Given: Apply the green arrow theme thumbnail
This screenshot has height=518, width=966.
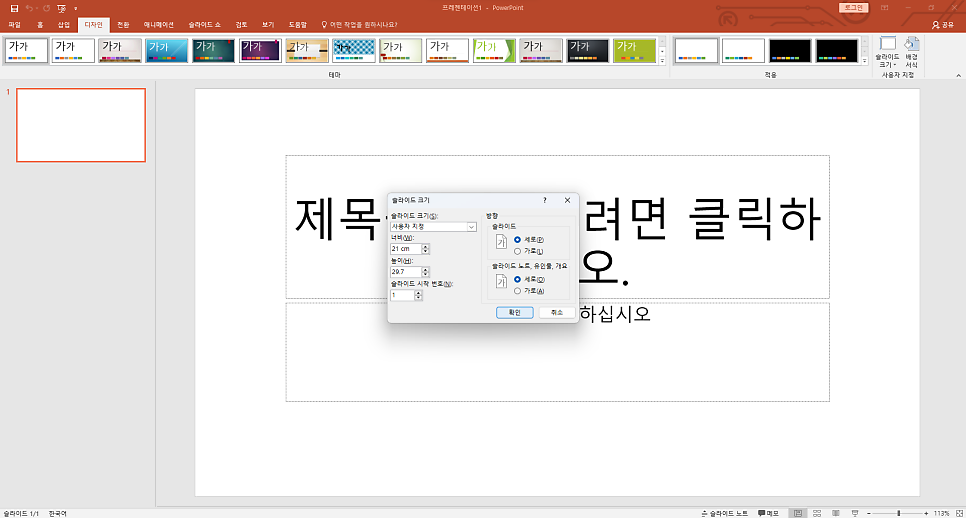Looking at the screenshot, I should 494,51.
